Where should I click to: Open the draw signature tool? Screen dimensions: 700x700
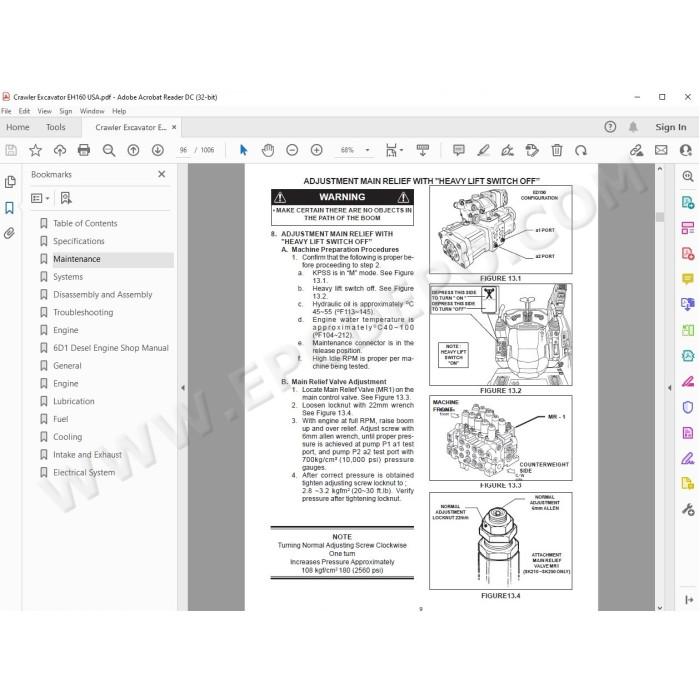(507, 150)
